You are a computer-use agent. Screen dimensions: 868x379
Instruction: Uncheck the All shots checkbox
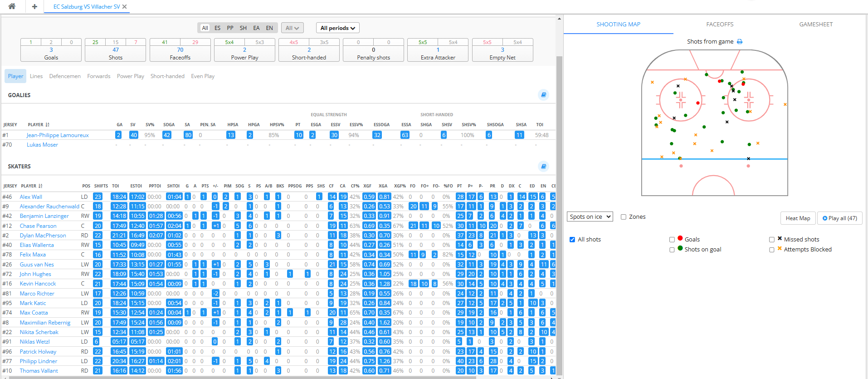[x=572, y=240]
